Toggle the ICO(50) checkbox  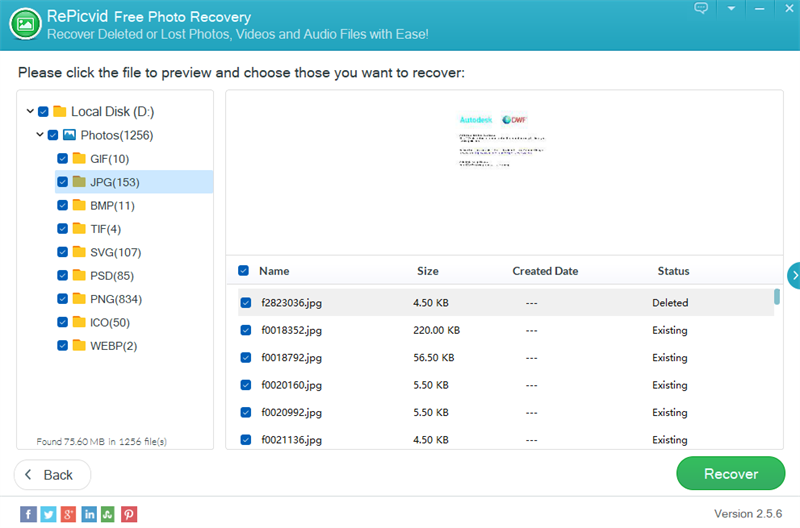pos(62,322)
